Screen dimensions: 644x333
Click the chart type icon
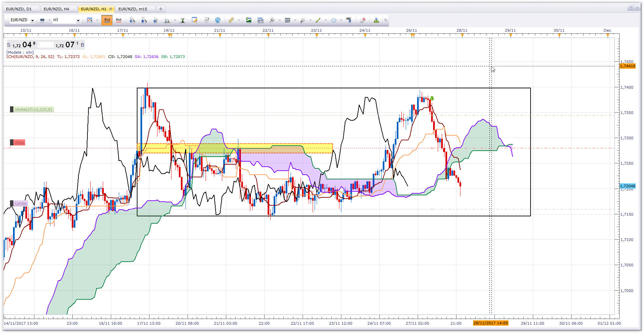[89, 20]
